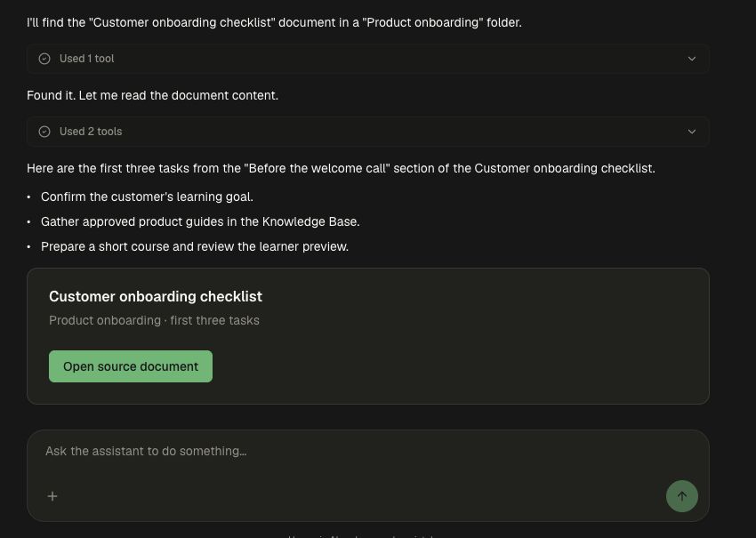Click check-circle icon beside Used 1 tool

[x=44, y=59]
